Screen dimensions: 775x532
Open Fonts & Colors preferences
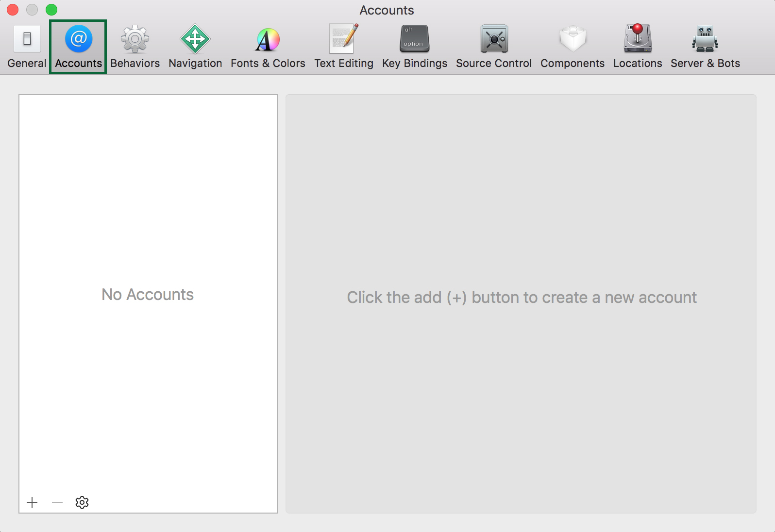(268, 47)
